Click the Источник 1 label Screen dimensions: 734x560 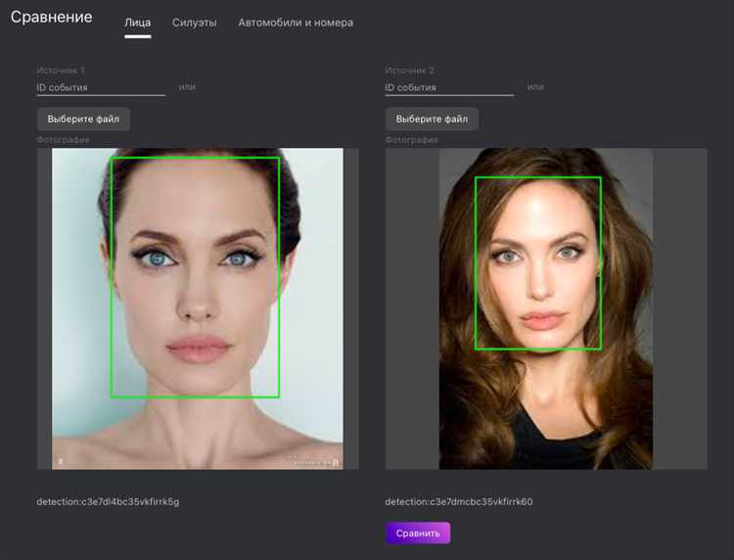coord(61,70)
